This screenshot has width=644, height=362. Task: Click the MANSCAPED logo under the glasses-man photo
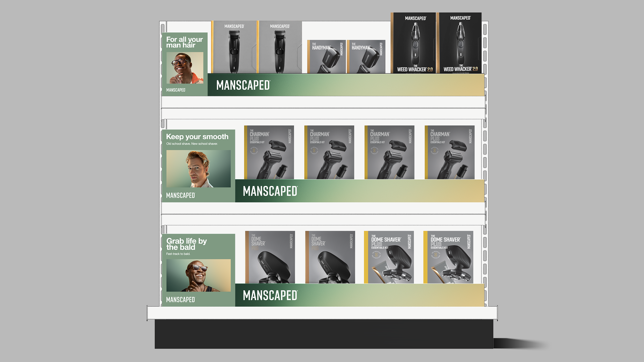tap(176, 90)
